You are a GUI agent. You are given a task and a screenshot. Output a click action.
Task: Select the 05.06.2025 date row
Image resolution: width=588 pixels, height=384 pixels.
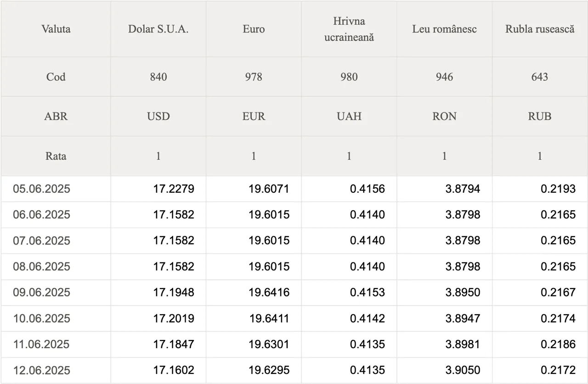[41, 189]
